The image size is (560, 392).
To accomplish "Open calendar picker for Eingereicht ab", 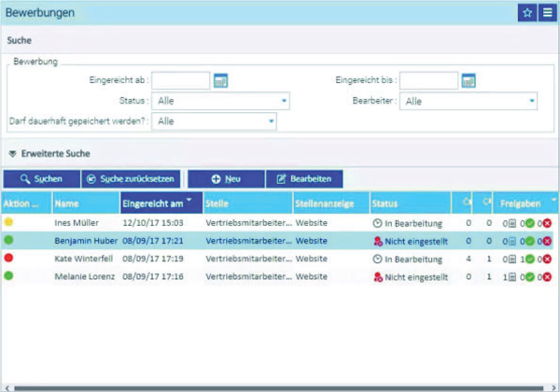I will click(x=220, y=80).
